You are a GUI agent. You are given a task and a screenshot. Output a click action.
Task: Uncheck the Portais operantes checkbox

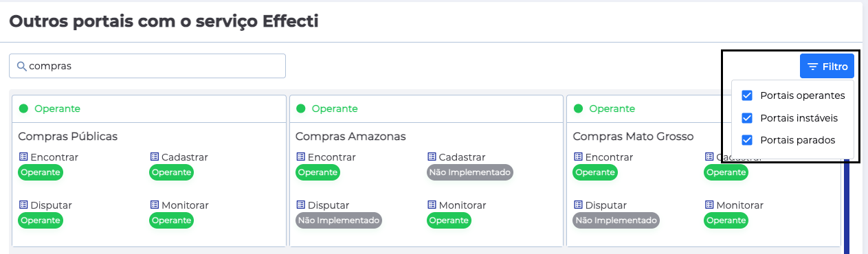(748, 95)
